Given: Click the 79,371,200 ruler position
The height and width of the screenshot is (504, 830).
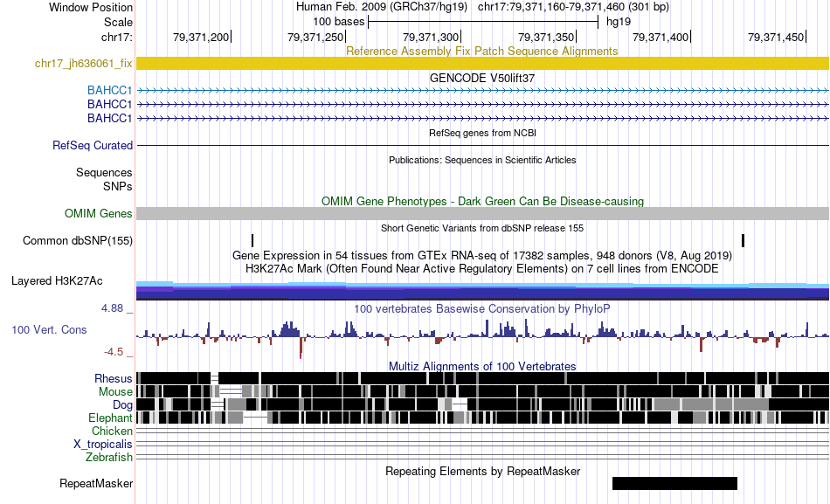Looking at the screenshot, I should (x=201, y=37).
